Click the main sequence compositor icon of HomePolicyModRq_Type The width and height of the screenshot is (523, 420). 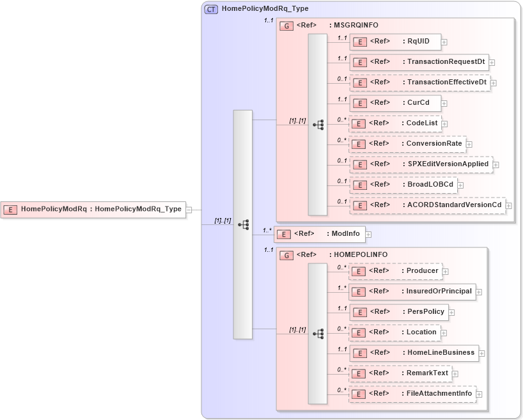(x=244, y=224)
